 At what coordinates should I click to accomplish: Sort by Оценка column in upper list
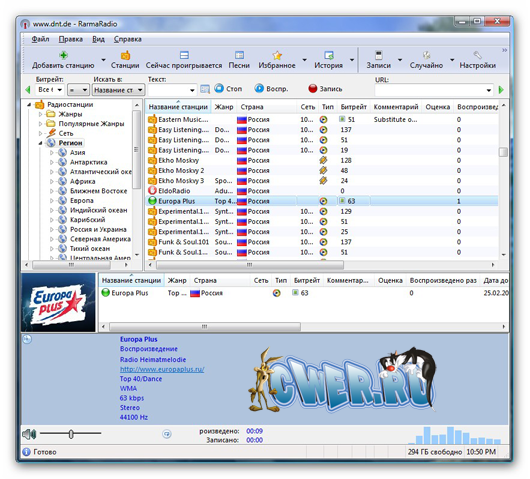click(437, 107)
